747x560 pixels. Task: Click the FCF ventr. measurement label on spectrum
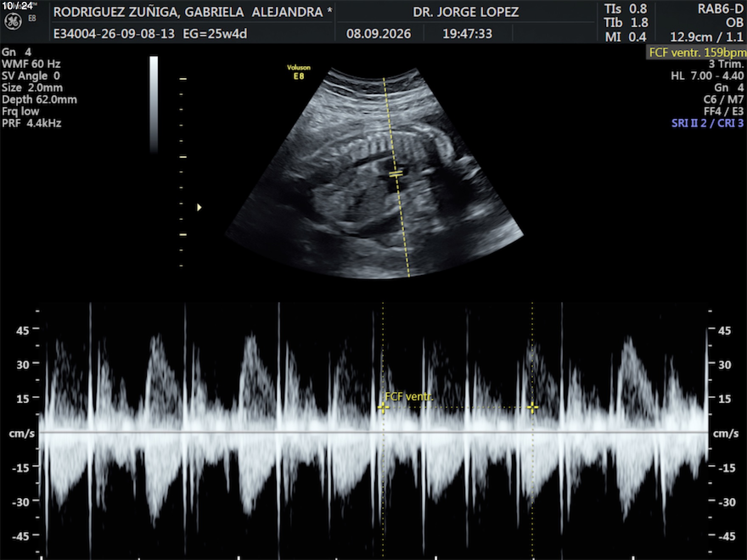click(x=409, y=397)
